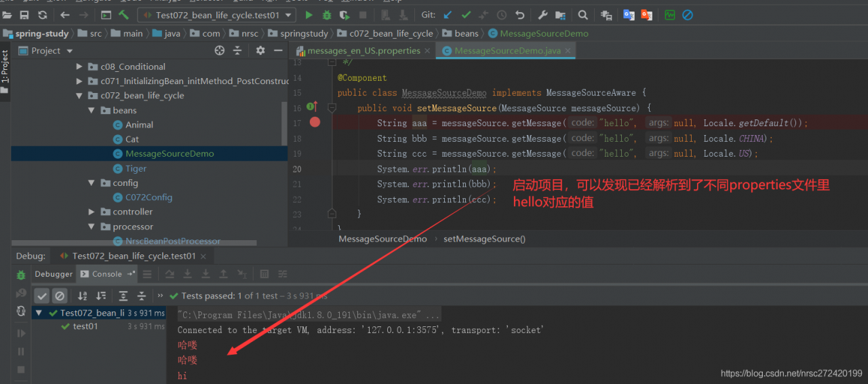The image size is (868, 384).
Task: Collapse the beans folder
Action: (92, 110)
